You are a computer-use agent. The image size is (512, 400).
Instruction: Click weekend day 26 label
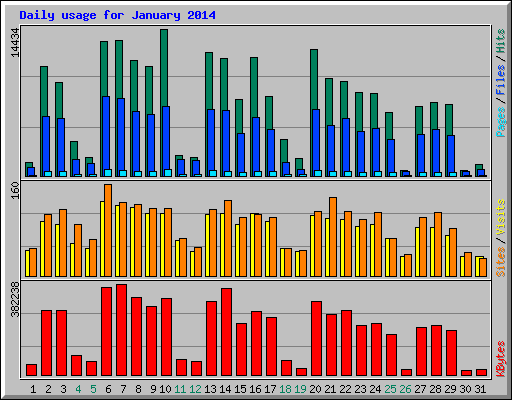coord(405,389)
